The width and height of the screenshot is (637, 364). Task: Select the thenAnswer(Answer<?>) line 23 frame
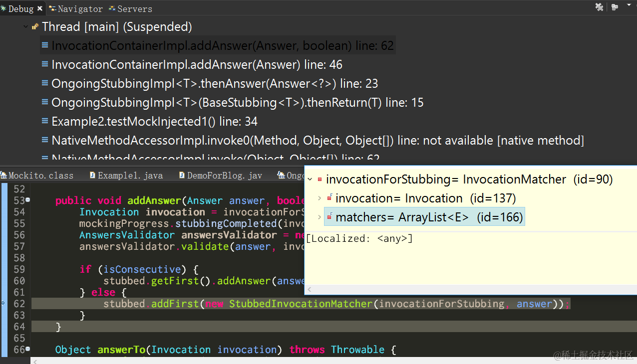coord(215,84)
